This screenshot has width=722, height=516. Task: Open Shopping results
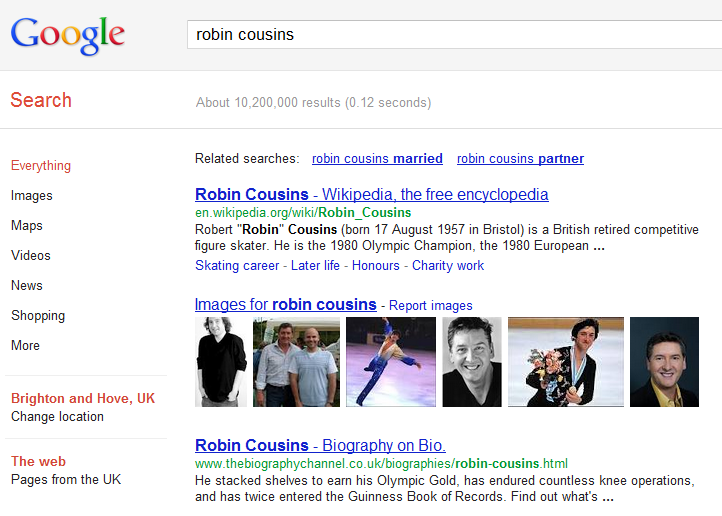pos(38,316)
